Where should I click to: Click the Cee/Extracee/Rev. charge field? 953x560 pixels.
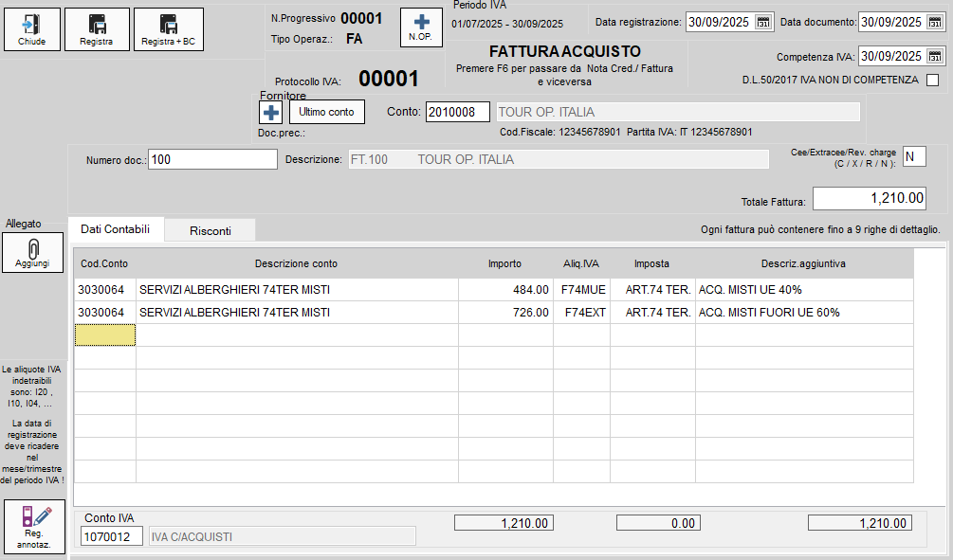914,156
